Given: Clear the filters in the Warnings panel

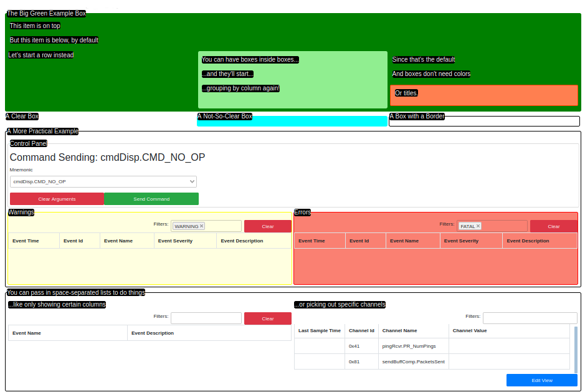Looking at the screenshot, I should click(x=267, y=226).
